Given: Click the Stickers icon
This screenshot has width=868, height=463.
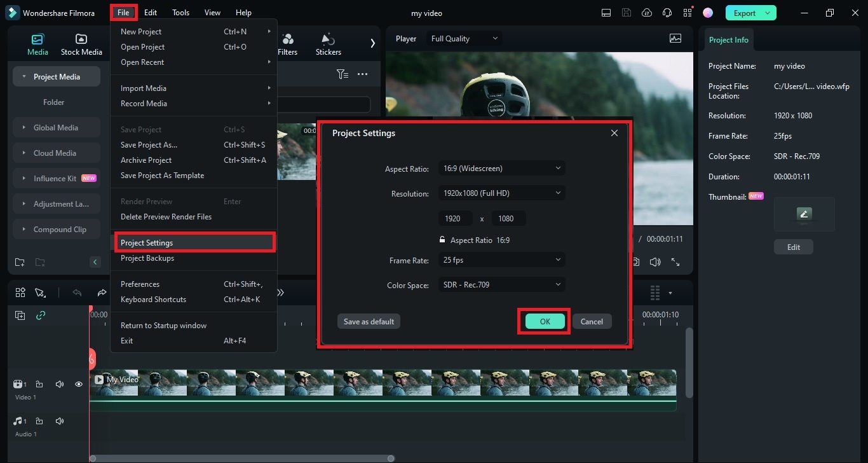Looking at the screenshot, I should point(329,45).
